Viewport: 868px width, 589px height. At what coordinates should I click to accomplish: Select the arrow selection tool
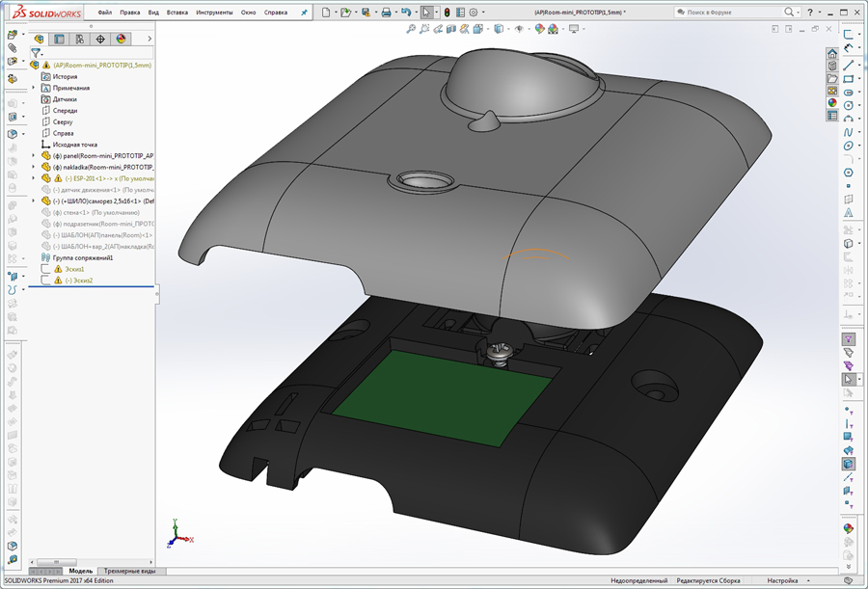click(427, 11)
